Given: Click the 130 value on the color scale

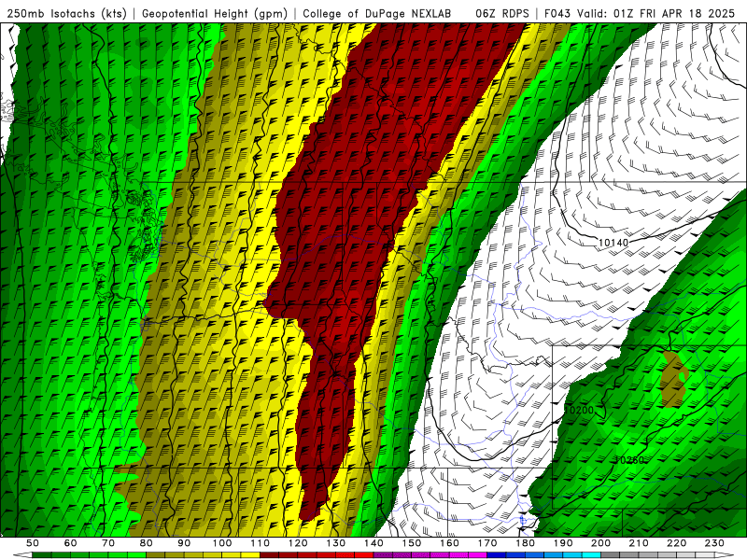Looking at the screenshot, I should click(x=336, y=543).
